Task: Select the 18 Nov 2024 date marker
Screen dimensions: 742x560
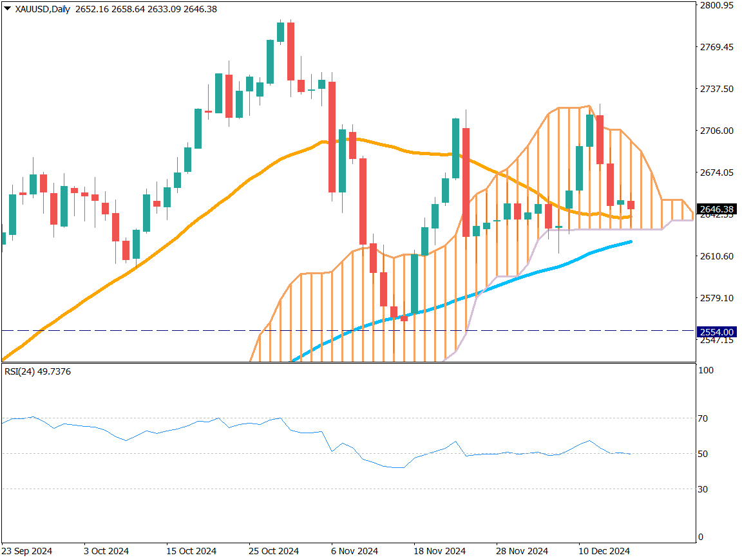Action: coord(439,551)
